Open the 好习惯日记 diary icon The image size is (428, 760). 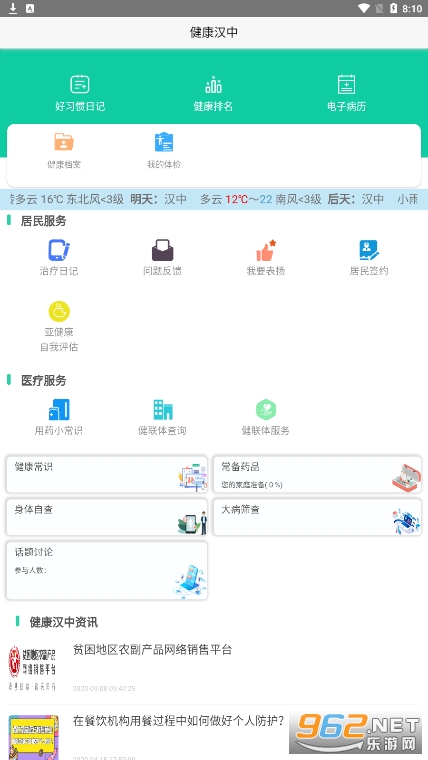click(x=80, y=84)
